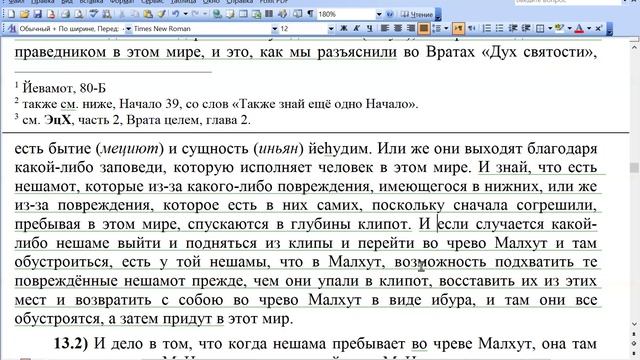
Task: Toggle left-to-right text direction
Action: click(458, 28)
